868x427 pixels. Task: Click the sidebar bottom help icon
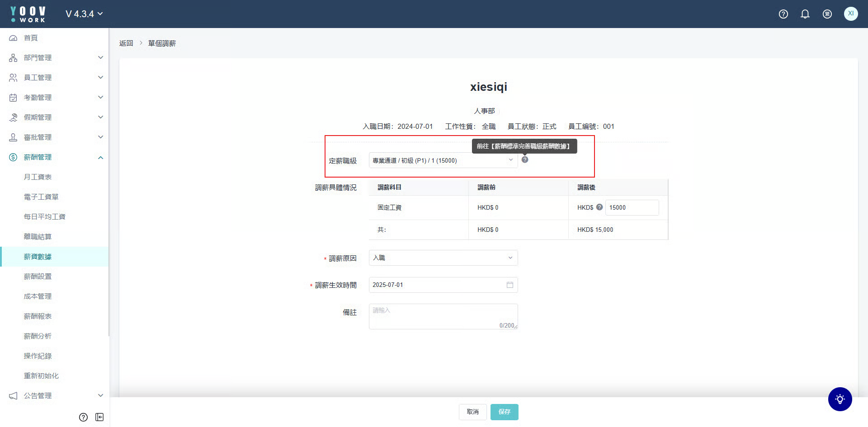83,417
